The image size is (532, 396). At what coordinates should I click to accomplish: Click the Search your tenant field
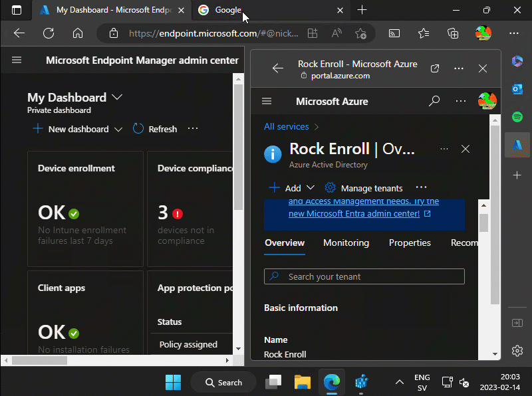click(364, 276)
